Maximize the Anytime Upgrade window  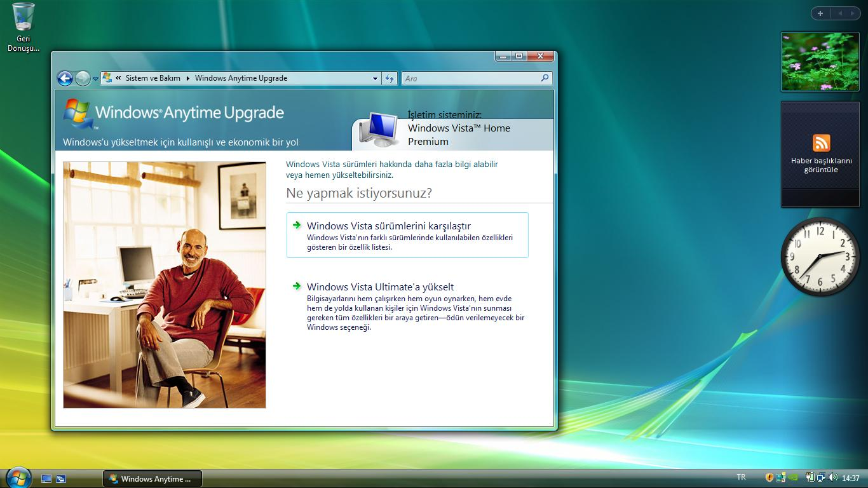519,56
